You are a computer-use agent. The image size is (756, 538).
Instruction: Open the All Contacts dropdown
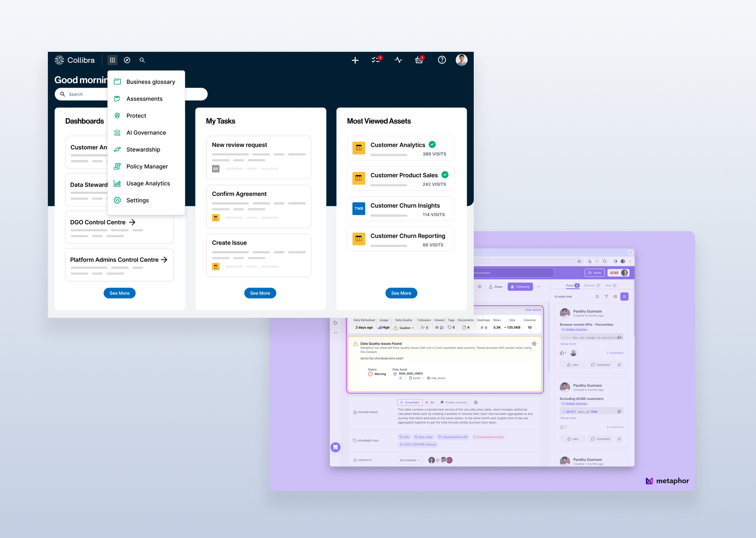(410, 460)
